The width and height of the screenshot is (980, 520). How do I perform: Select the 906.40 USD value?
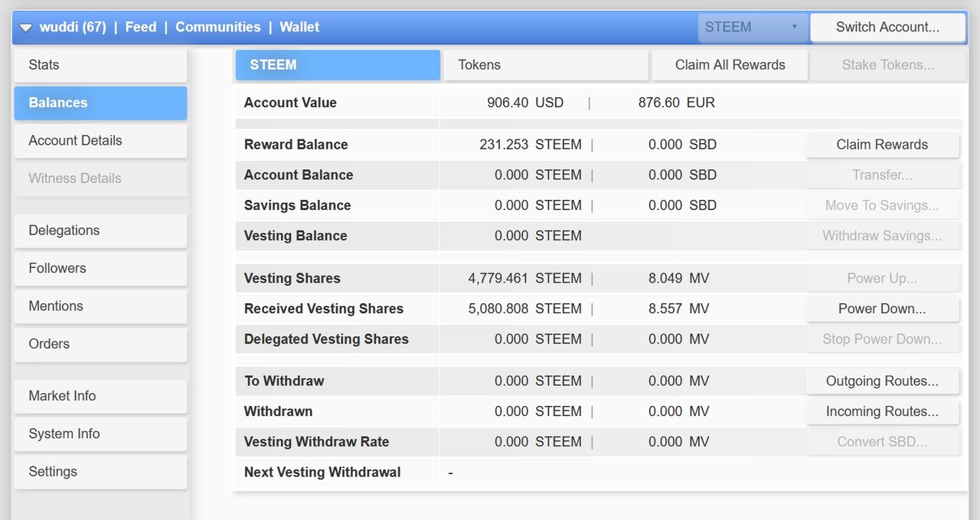(525, 103)
